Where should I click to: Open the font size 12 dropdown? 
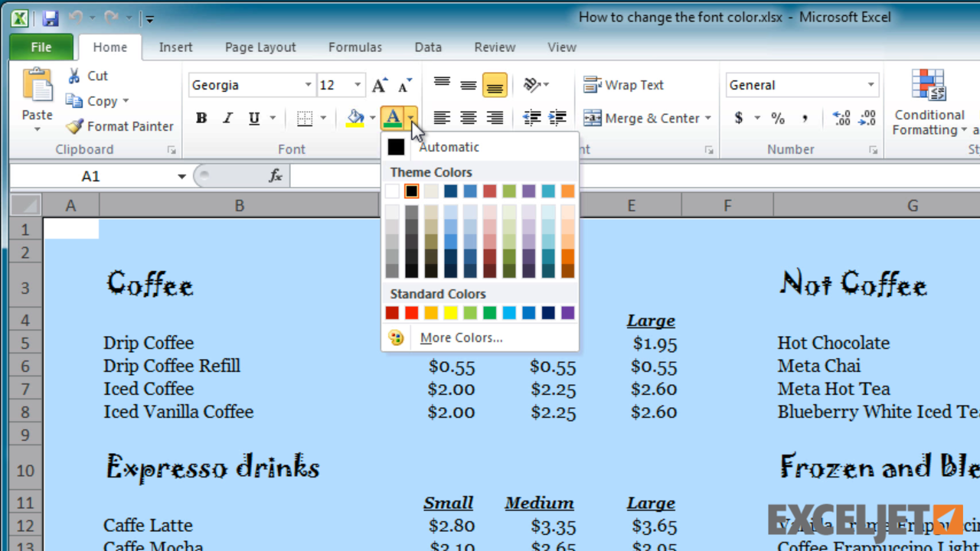(358, 85)
